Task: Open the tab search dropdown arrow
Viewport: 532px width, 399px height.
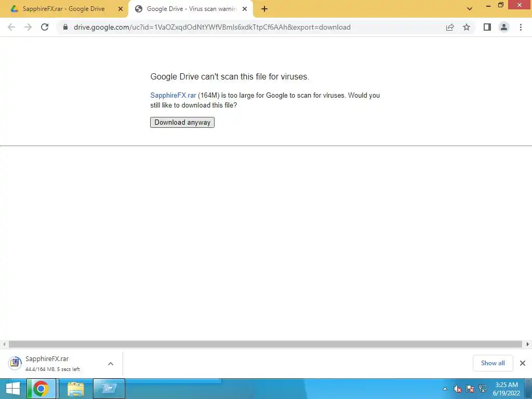Action: click(x=470, y=9)
